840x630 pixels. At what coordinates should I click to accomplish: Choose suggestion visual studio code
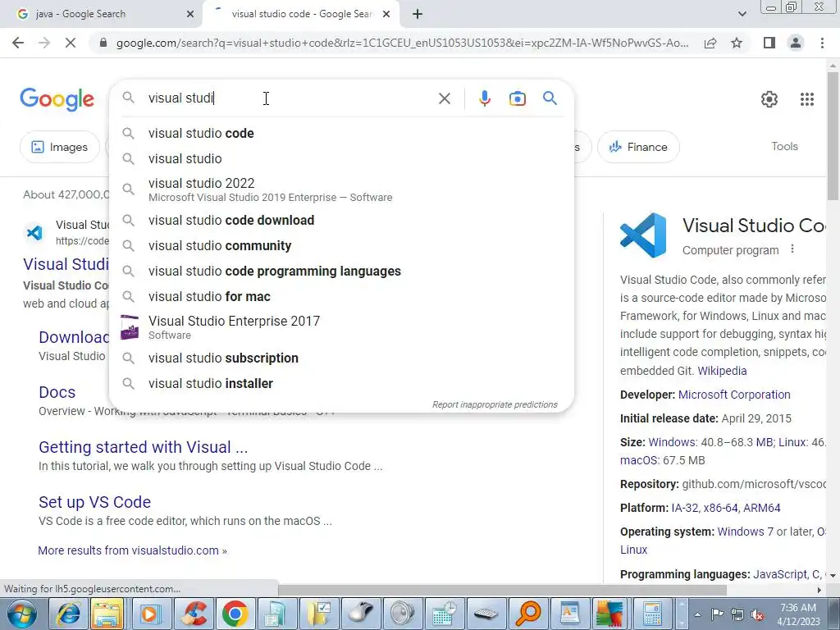point(341,134)
